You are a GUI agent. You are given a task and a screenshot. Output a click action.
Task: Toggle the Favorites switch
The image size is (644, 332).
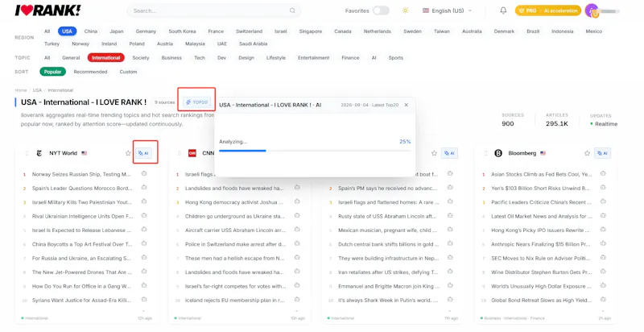click(381, 10)
